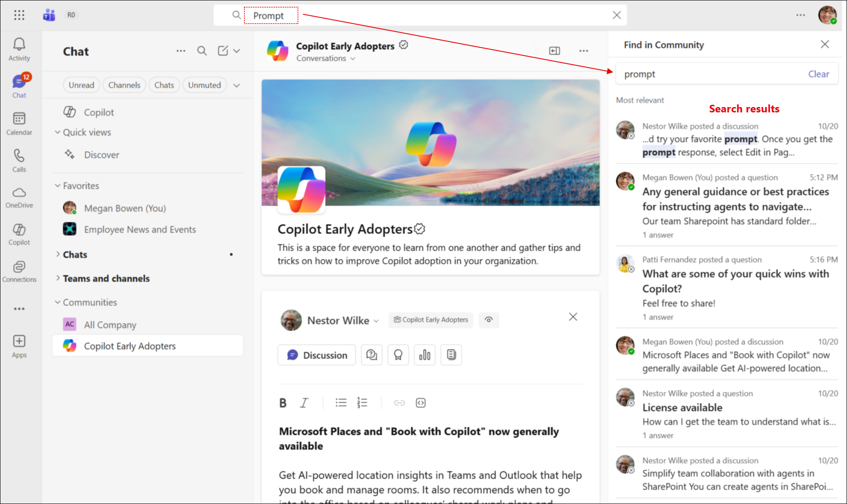
Task: Open the Copilot Early Adopters community
Action: click(129, 346)
